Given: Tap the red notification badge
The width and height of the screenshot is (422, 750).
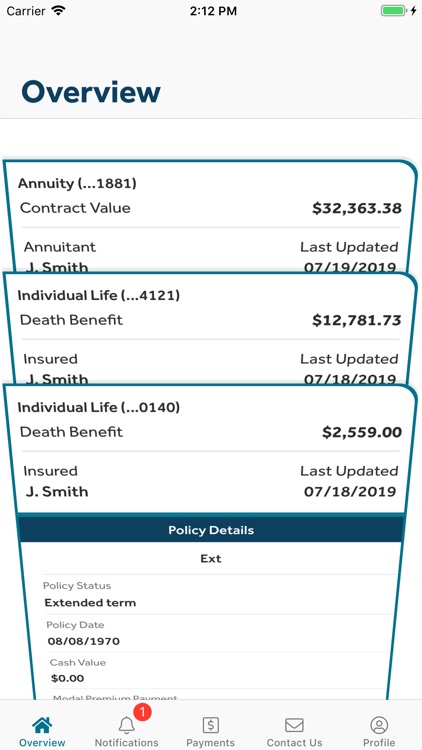Looking at the screenshot, I should click(142, 713).
